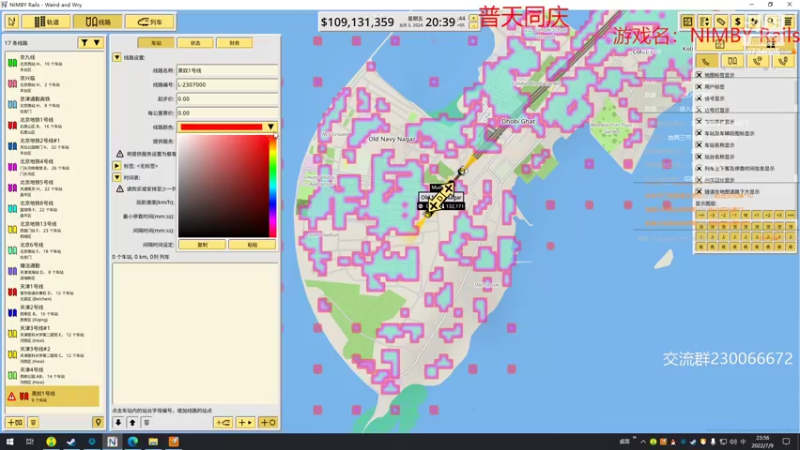Collapse the 时间表 timetable section
800x450 pixels.
click(x=117, y=178)
